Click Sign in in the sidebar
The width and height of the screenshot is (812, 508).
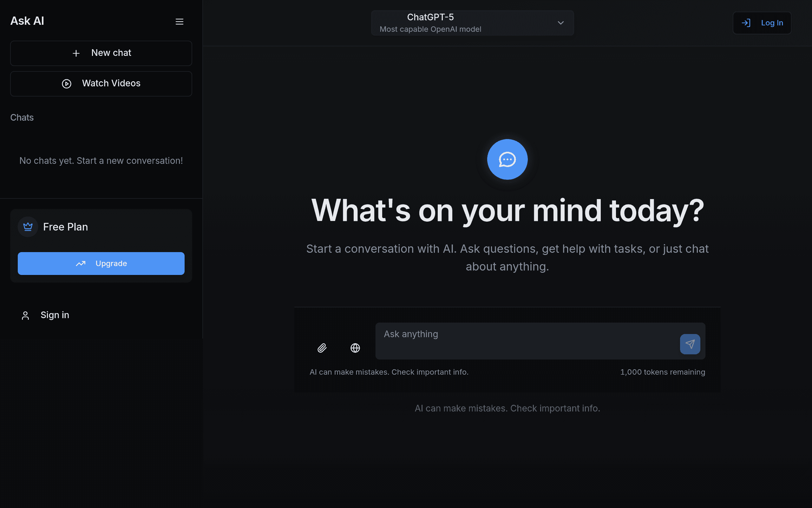[45, 315]
